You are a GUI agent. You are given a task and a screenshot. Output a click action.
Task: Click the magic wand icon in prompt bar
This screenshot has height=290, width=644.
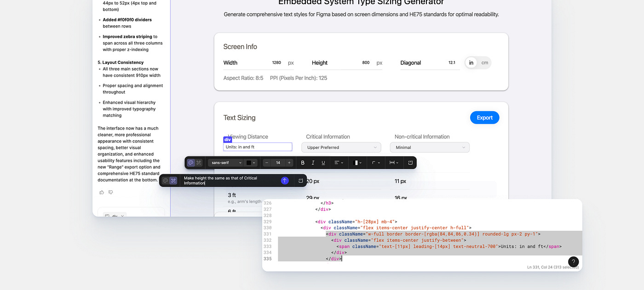(x=173, y=181)
